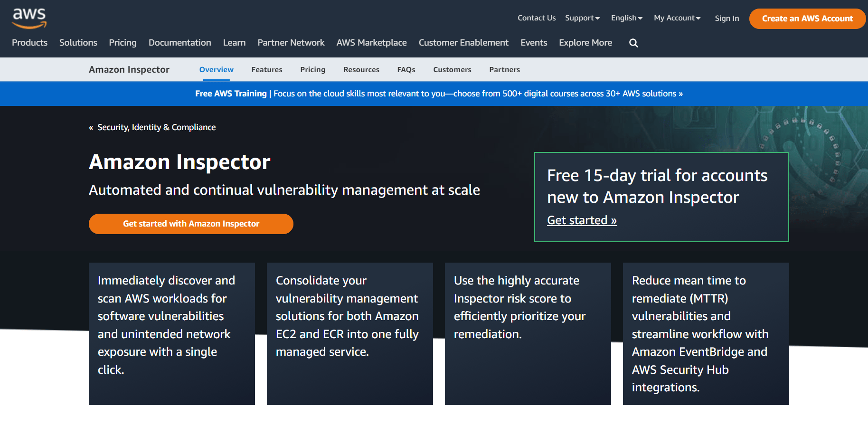
Task: Open Customer Enablement menu
Action: pyautogui.click(x=463, y=43)
